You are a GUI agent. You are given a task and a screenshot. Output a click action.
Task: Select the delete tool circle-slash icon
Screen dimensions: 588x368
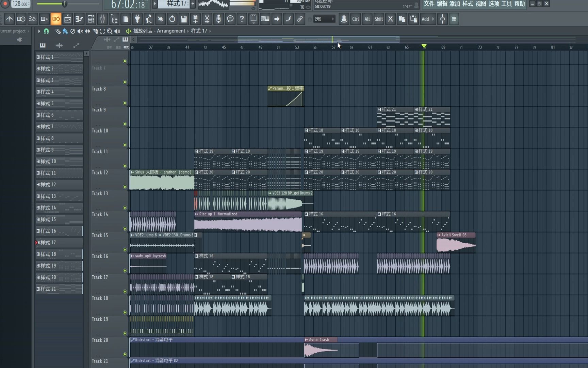pyautogui.click(x=72, y=31)
